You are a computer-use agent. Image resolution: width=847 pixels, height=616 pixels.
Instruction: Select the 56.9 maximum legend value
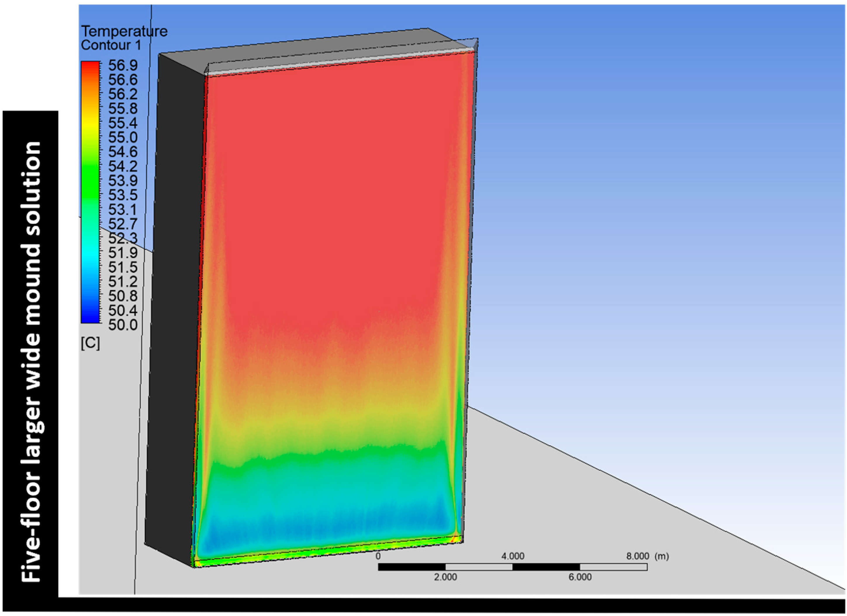tap(123, 65)
